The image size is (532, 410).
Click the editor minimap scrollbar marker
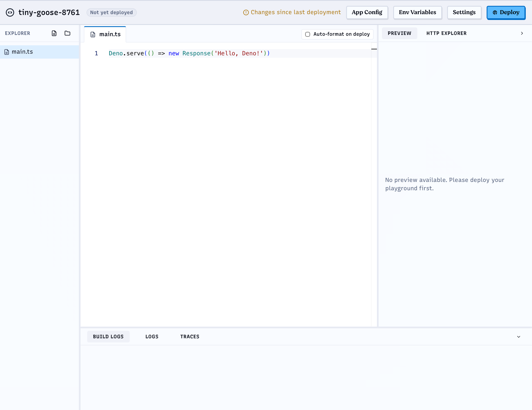click(x=374, y=49)
